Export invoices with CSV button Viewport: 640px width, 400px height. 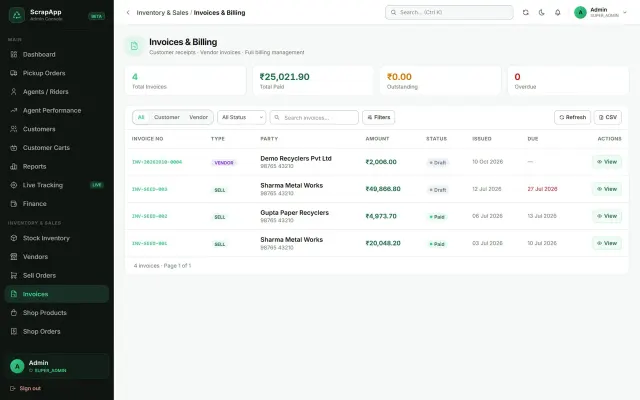pyautogui.click(x=608, y=117)
